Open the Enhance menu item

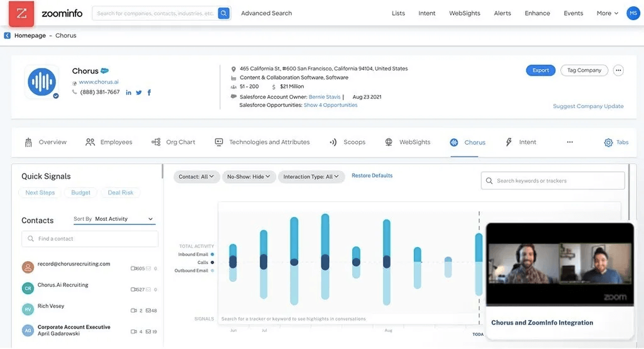(x=537, y=13)
